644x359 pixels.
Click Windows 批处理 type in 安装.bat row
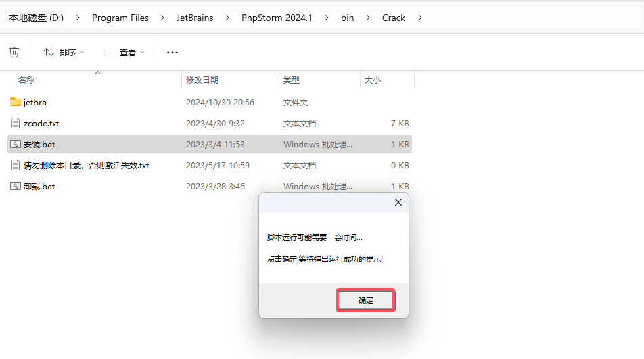tap(317, 145)
